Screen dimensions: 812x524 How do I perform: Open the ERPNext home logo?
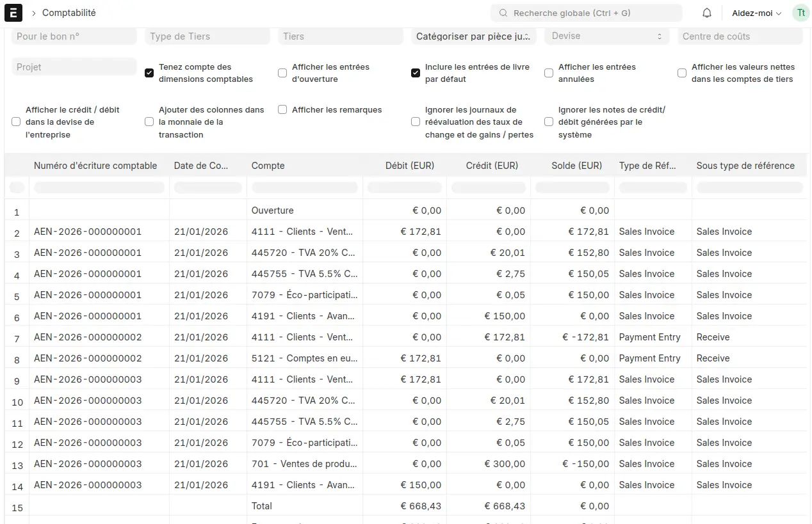(13, 13)
